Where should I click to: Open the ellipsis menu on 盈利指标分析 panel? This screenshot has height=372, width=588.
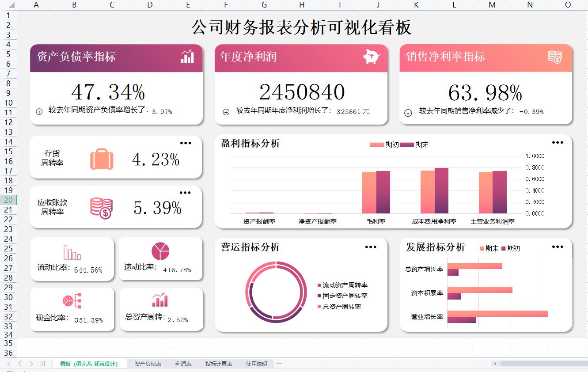[558, 142]
